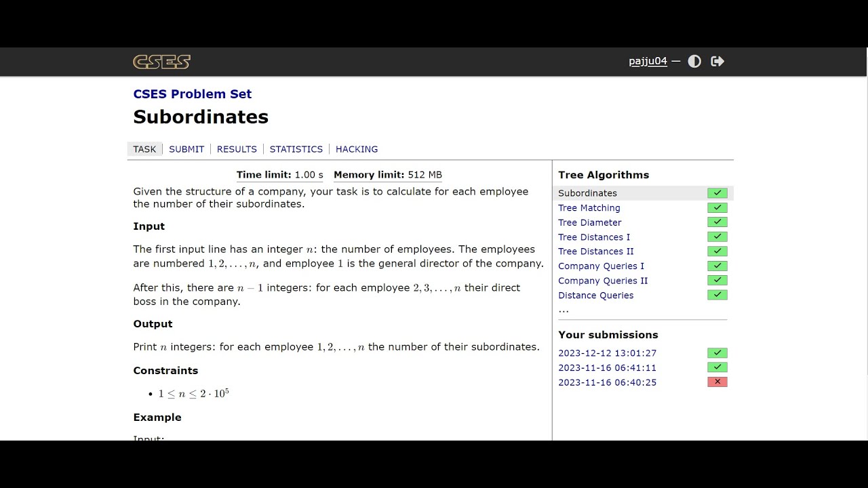The image size is (868, 488).
Task: Click the Input heading
Action: [x=149, y=226]
